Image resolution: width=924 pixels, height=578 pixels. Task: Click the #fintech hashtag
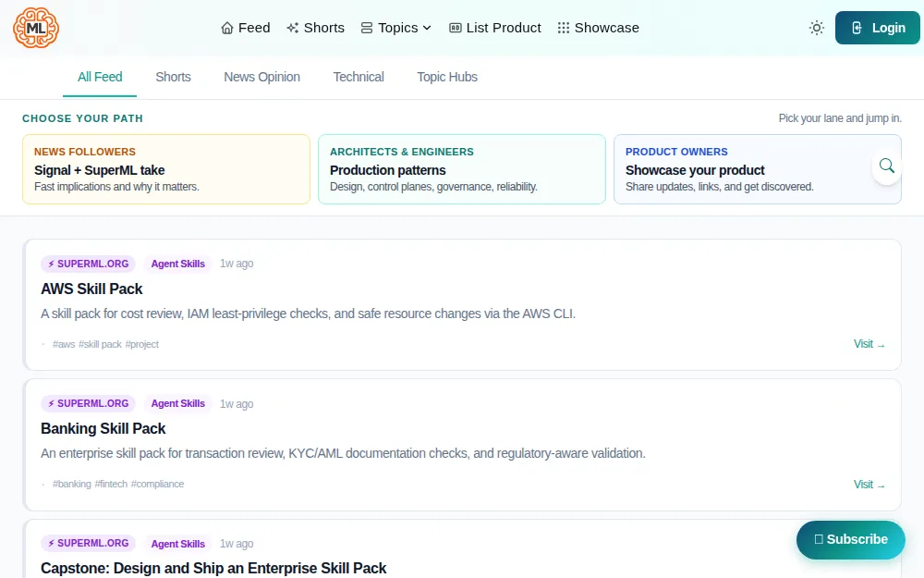click(111, 485)
